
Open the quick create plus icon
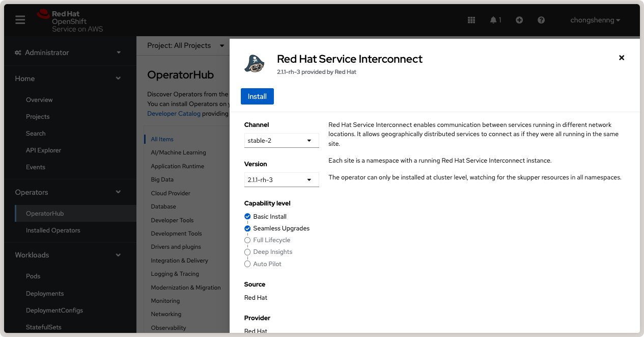[x=519, y=20]
